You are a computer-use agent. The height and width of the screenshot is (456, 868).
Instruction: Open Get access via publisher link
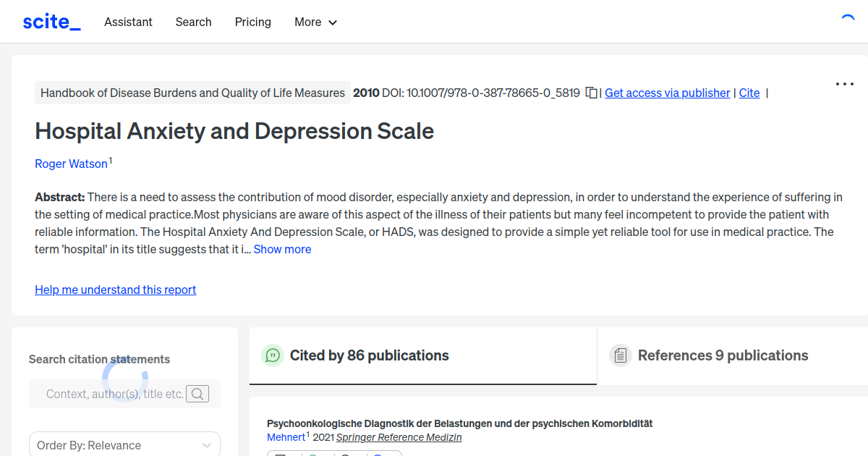[x=667, y=93]
